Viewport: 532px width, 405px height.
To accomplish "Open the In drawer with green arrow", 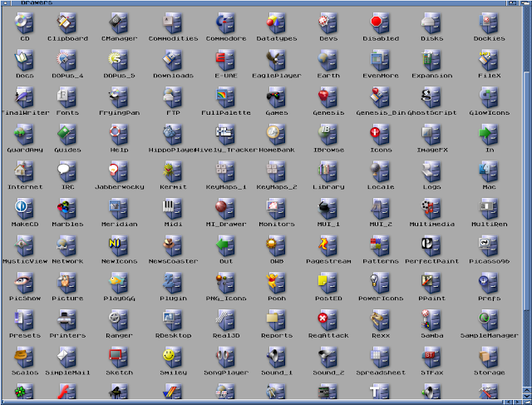I will coord(489,135).
